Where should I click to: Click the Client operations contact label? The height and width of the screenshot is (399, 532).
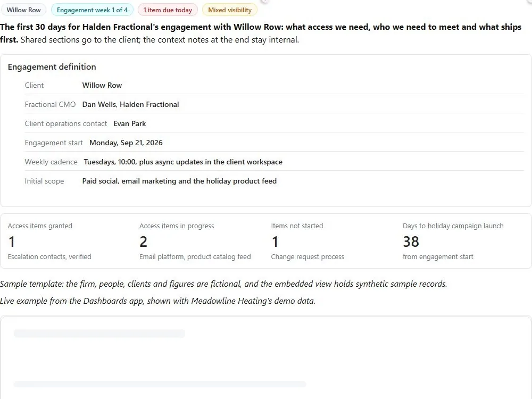pyautogui.click(x=66, y=123)
